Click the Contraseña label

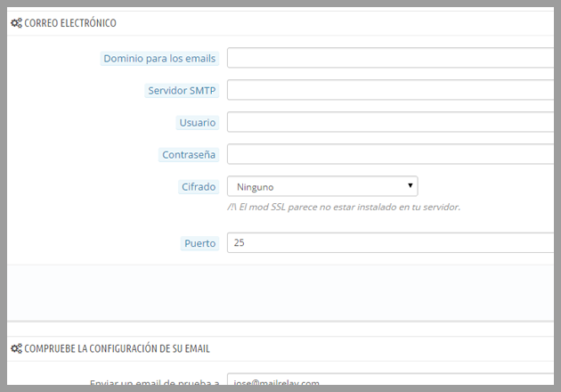pos(189,155)
